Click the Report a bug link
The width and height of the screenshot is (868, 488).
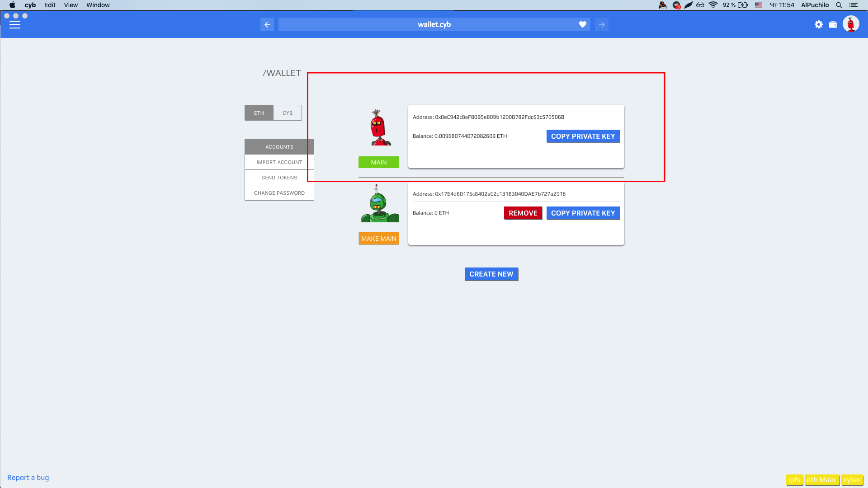tap(28, 478)
